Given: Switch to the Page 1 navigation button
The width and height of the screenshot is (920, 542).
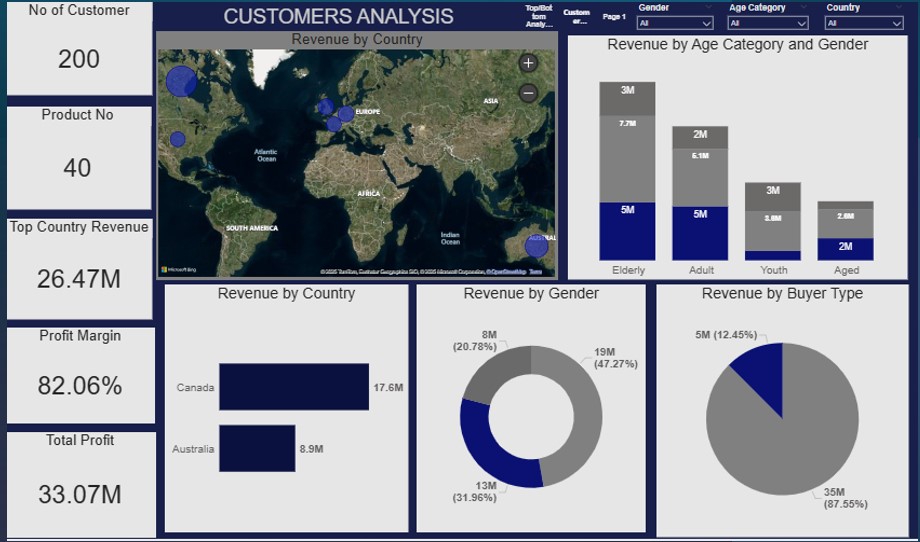Looking at the screenshot, I should pyautogui.click(x=614, y=16).
